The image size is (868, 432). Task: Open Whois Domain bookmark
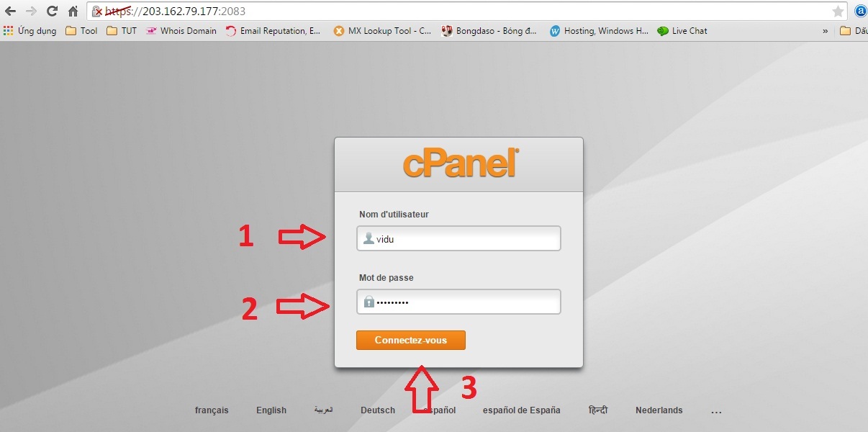pos(181,31)
